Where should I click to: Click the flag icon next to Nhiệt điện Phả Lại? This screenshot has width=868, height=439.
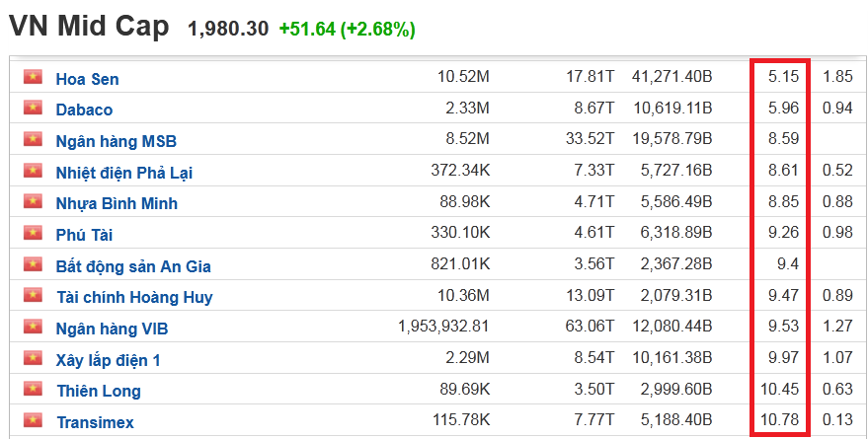(x=34, y=172)
